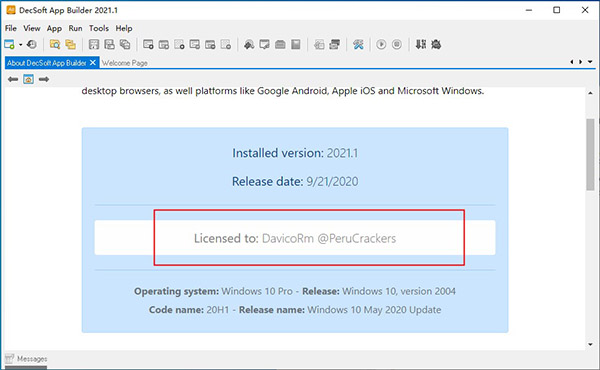The image size is (600, 370).
Task: Stop the app with stop circle icon
Action: pos(397,44)
